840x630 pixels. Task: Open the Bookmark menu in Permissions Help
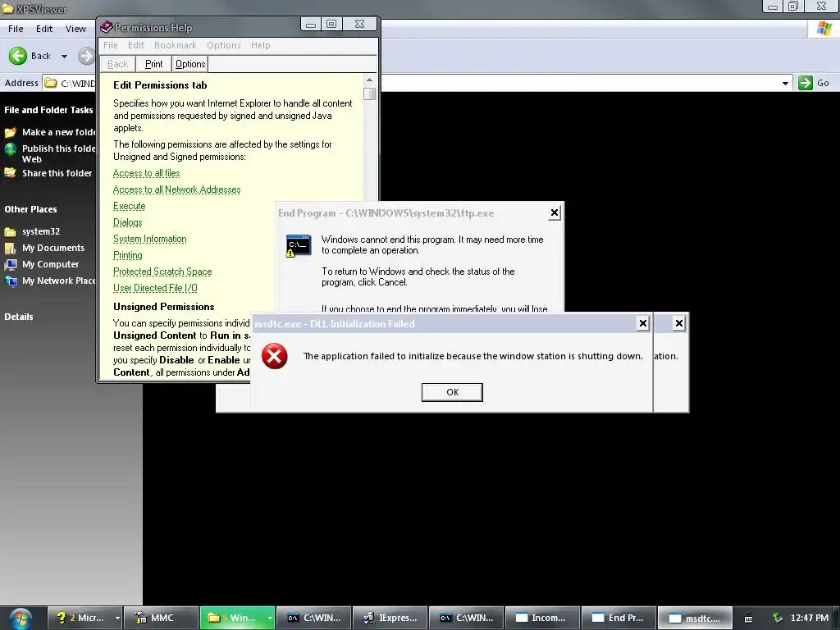pos(176,46)
